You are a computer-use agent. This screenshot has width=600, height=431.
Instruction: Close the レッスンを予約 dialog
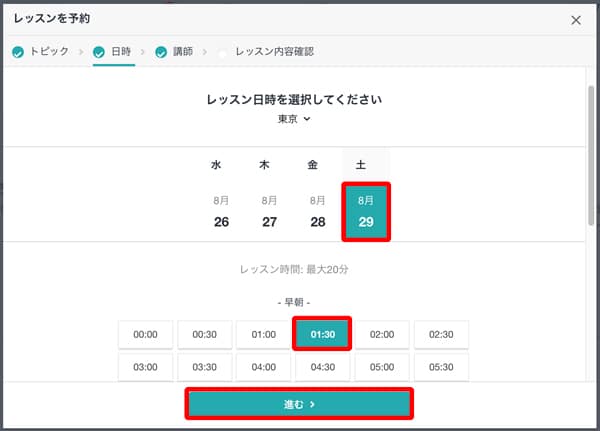[575, 20]
